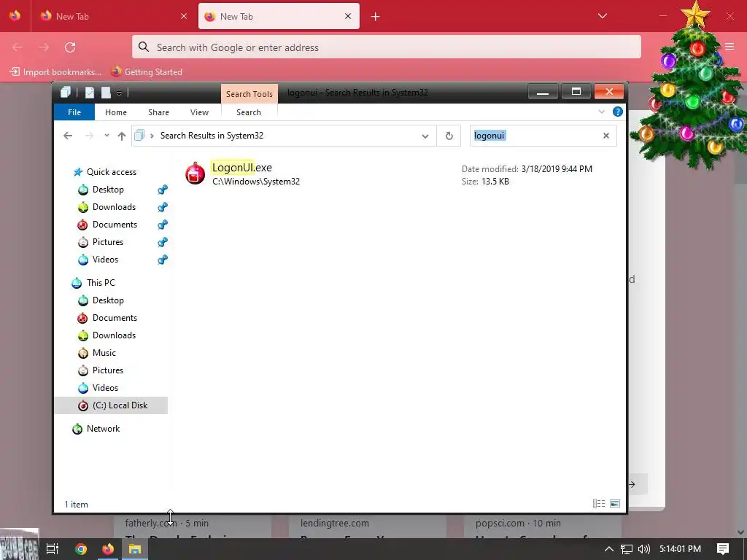Open Chrome from the taskbar
Screen dimensions: 747x560
pyautogui.click(x=81, y=549)
